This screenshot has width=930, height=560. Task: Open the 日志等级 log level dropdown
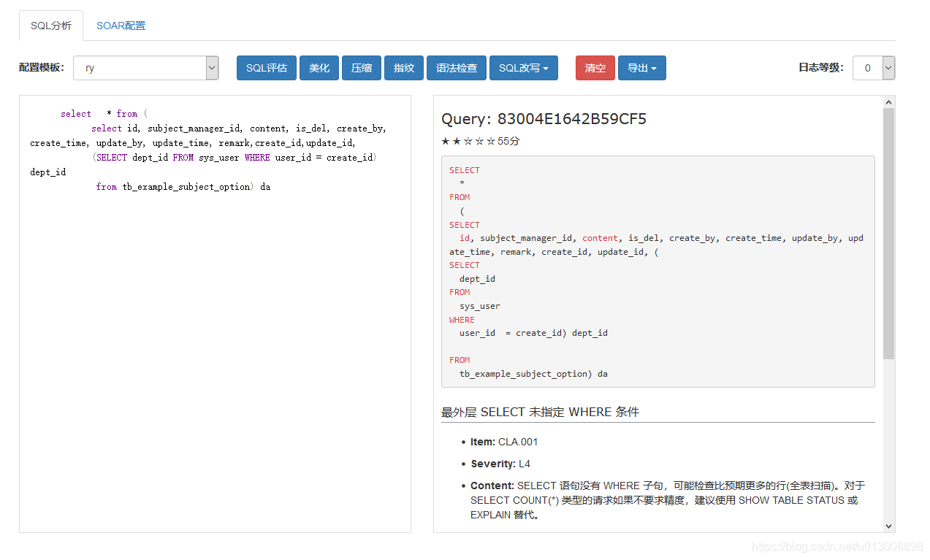(x=874, y=68)
